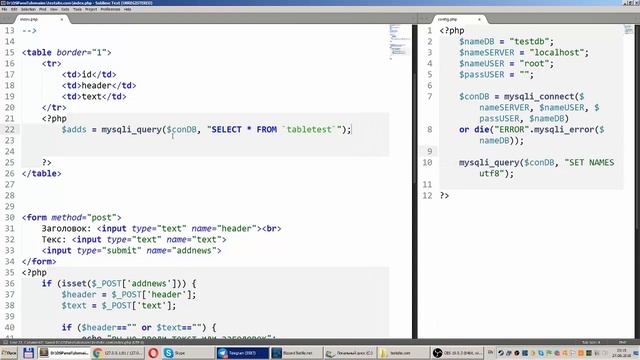Open the PHP syntax selector in status bar
Viewport: 640px width, 360px height.
(623, 342)
